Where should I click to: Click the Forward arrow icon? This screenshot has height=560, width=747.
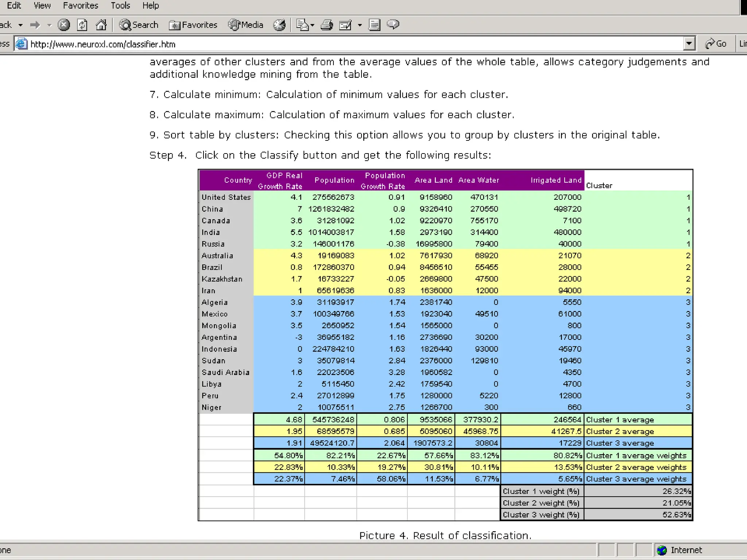click(x=35, y=25)
